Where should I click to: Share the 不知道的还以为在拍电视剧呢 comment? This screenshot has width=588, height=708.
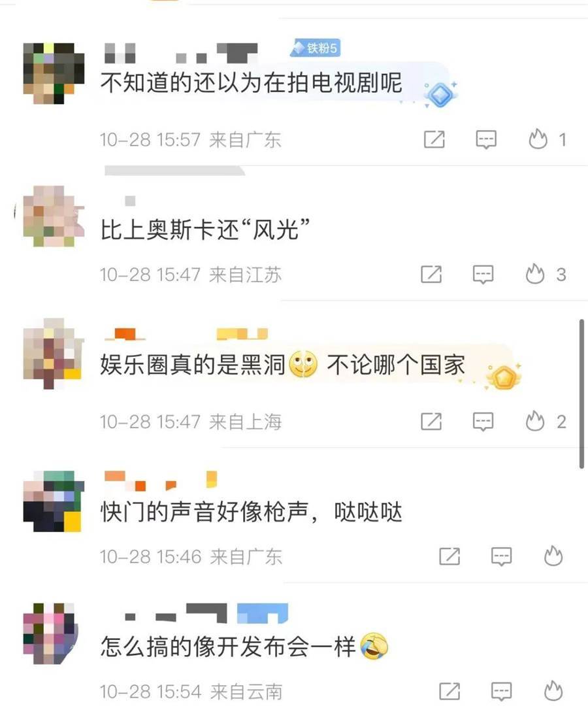coord(434,139)
